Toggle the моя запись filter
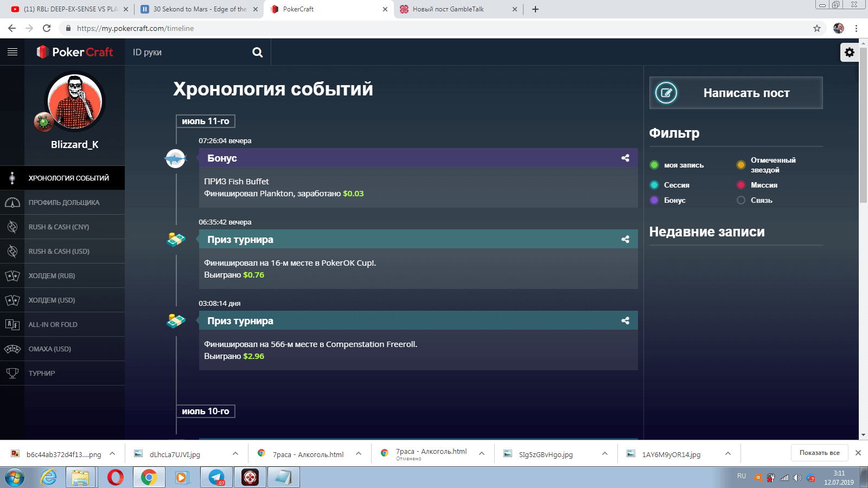This screenshot has width=868, height=488. click(x=677, y=165)
